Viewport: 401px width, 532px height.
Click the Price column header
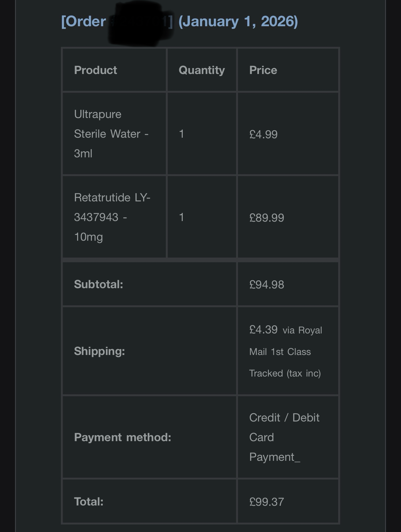tap(263, 70)
